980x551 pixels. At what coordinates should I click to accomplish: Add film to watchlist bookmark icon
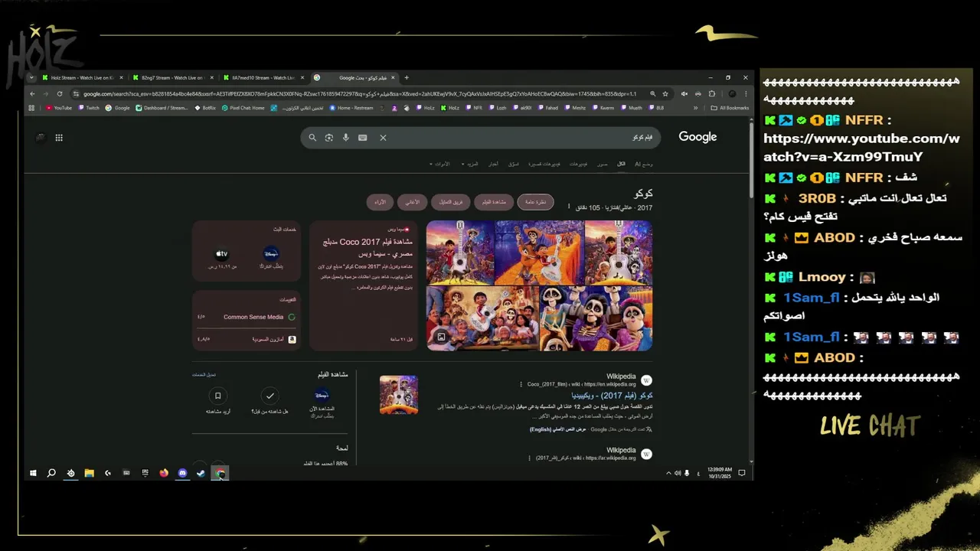[218, 396]
